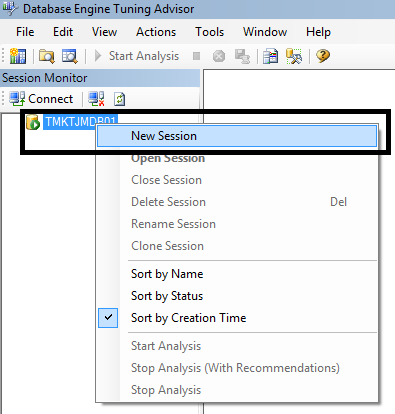Open the Actions menu

[x=156, y=32]
